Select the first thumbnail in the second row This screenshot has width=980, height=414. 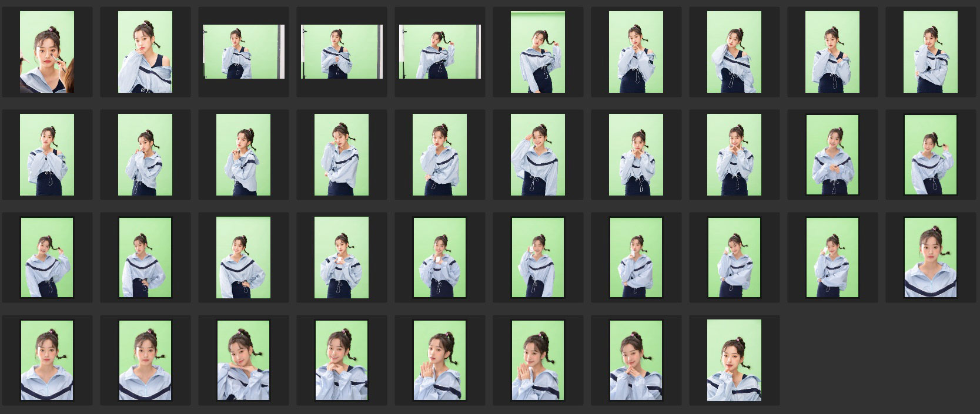(47, 154)
